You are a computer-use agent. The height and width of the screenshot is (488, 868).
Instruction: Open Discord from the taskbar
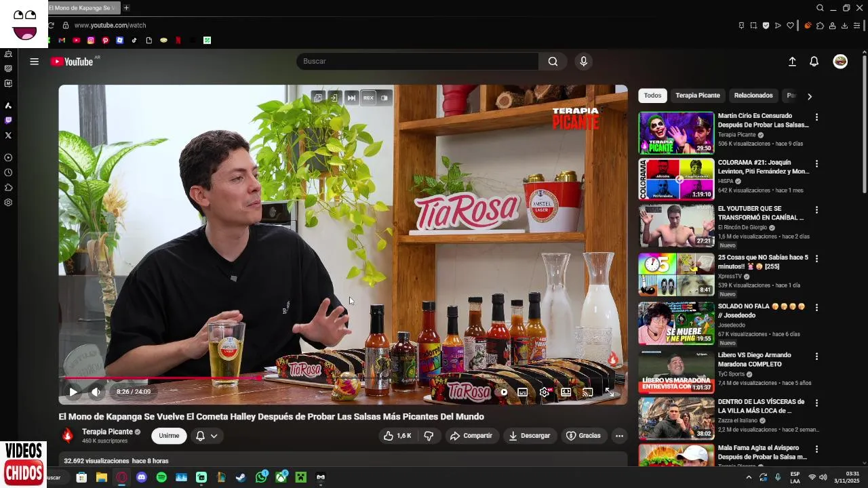click(141, 477)
